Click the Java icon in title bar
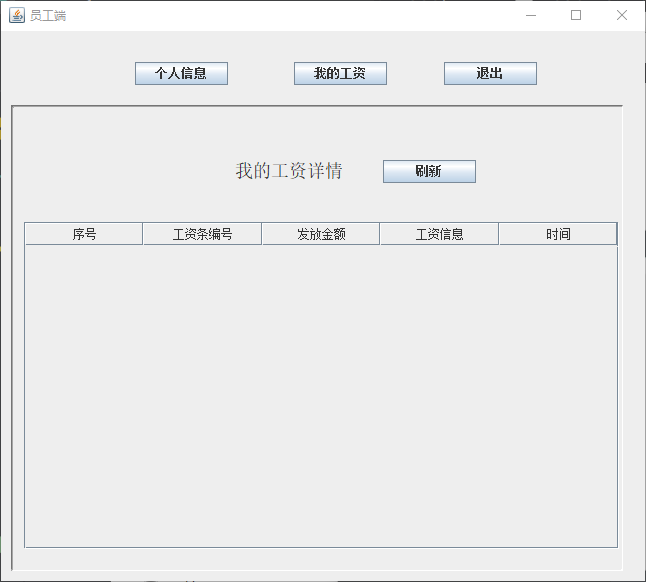This screenshot has width=646, height=582. click(17, 16)
